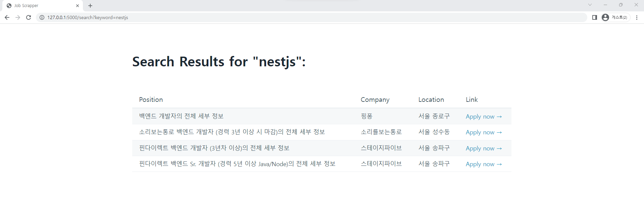Open the guest profile menu

(x=615, y=17)
